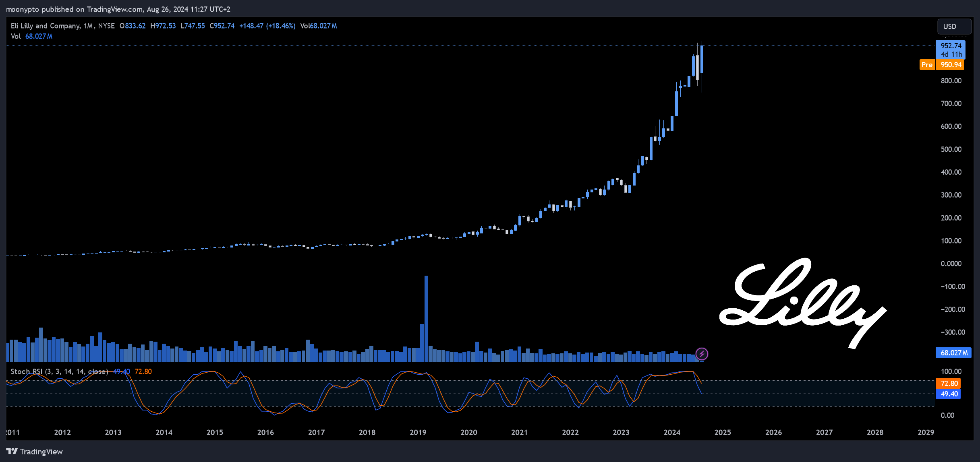This screenshot has width=980, height=462.
Task: Open the USD currency selector
Action: pyautogui.click(x=954, y=26)
